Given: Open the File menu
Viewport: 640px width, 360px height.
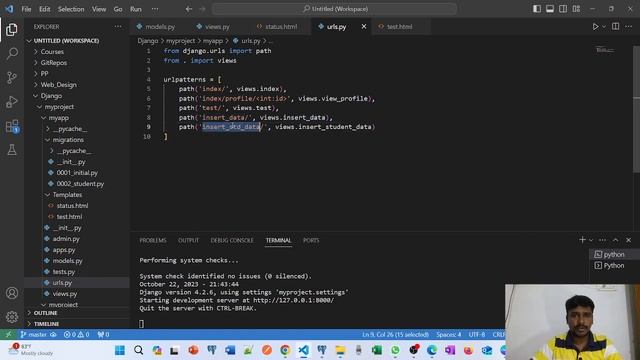Looking at the screenshot, I should (x=26, y=9).
